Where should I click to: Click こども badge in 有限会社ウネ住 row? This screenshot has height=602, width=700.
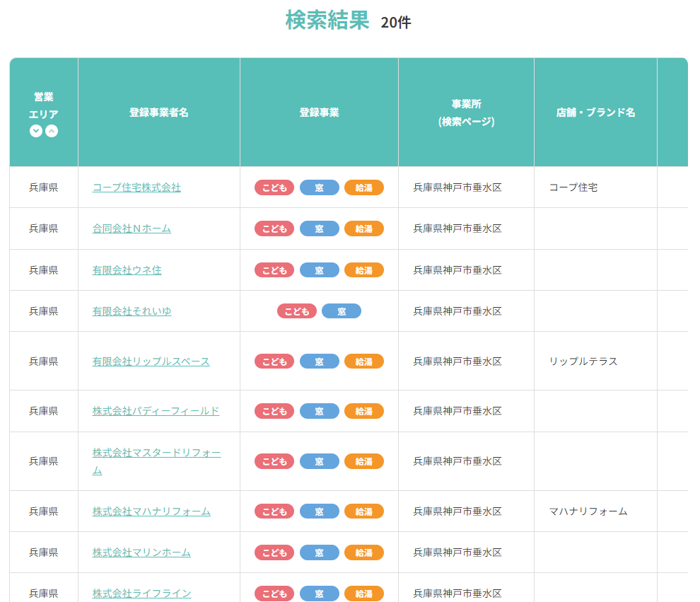point(274,270)
